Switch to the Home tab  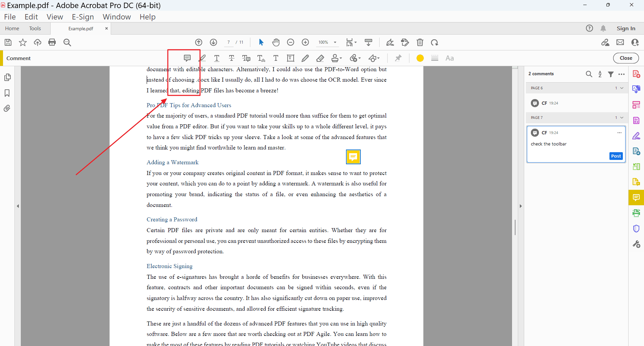pos(12,29)
